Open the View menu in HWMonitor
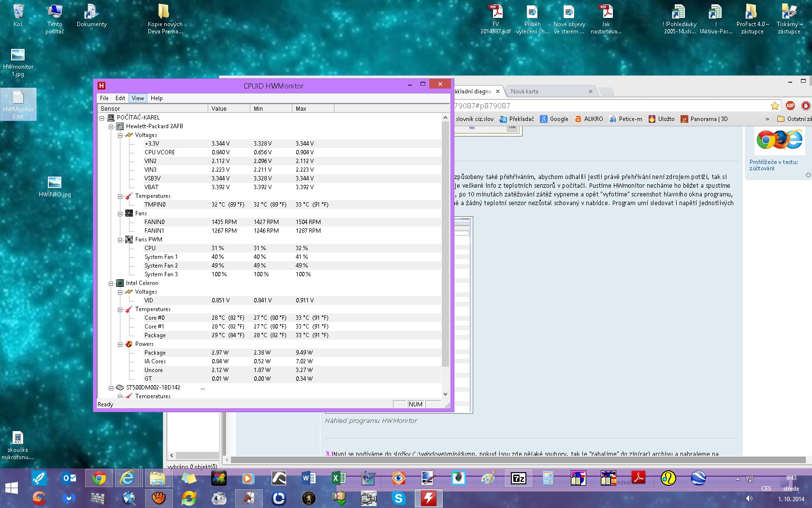Screen dimensions: 812x508 [x=138, y=98]
